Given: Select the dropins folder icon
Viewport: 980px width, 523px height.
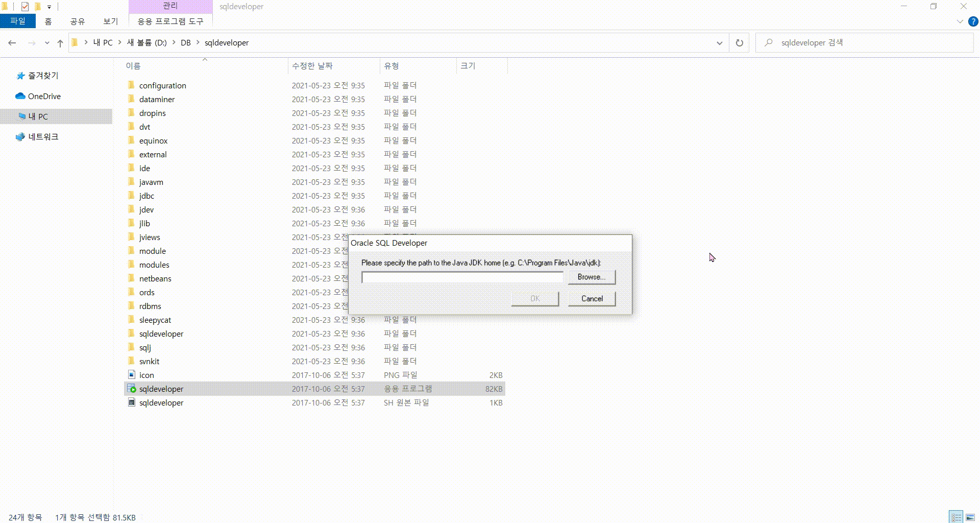Looking at the screenshot, I should (x=132, y=113).
